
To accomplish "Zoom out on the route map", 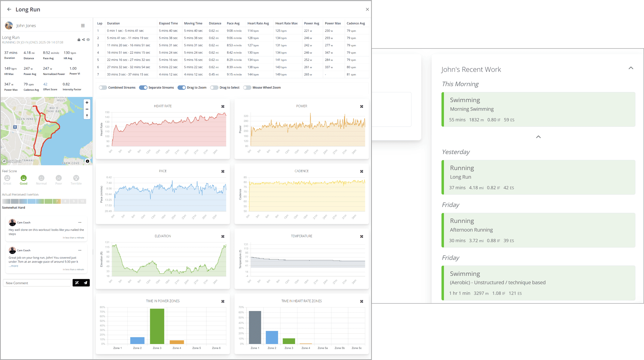I will (87, 109).
